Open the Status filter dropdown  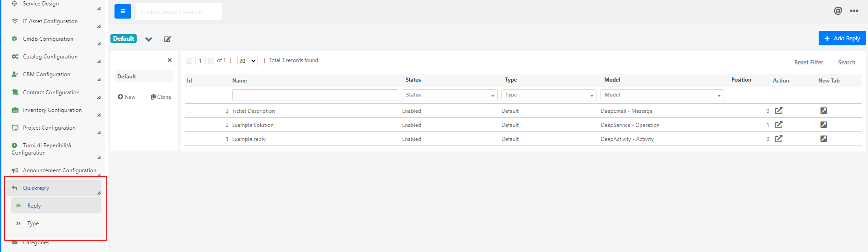pos(449,95)
